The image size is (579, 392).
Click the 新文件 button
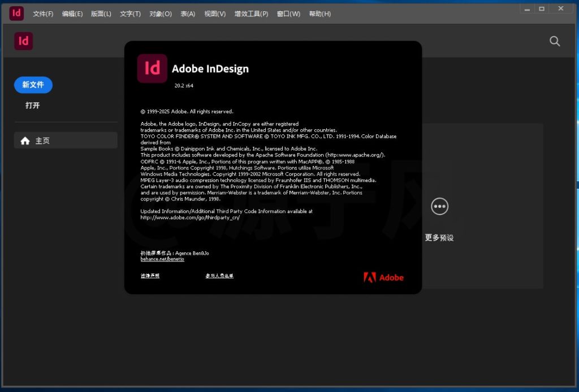(33, 85)
